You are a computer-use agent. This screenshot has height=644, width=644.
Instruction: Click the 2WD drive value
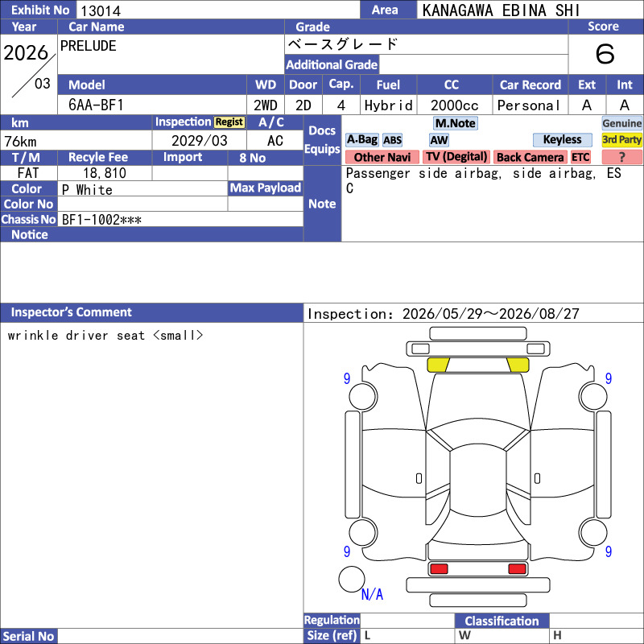coord(266,105)
